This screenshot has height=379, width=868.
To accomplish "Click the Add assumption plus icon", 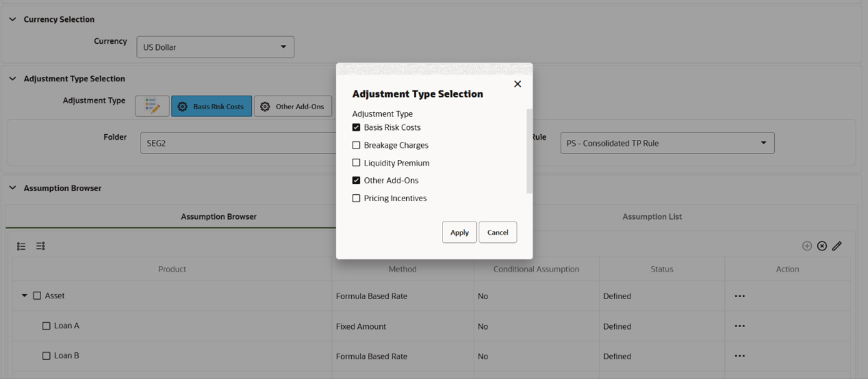I will pyautogui.click(x=806, y=245).
